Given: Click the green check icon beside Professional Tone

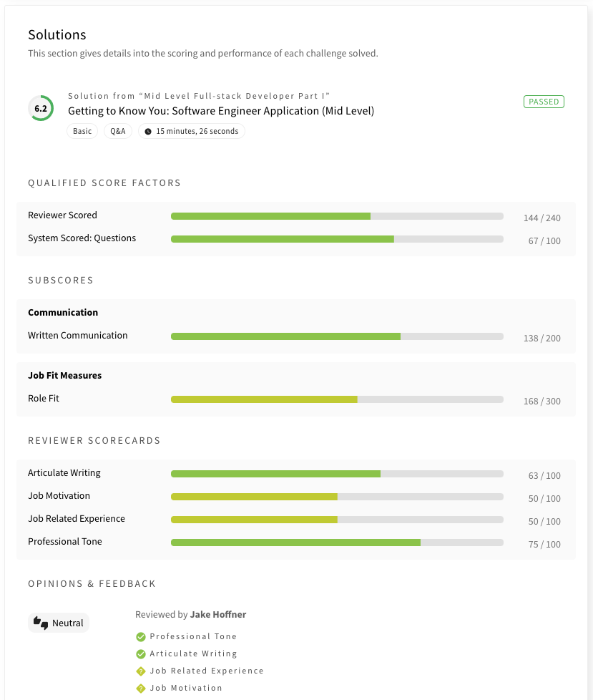Looking at the screenshot, I should pos(140,636).
